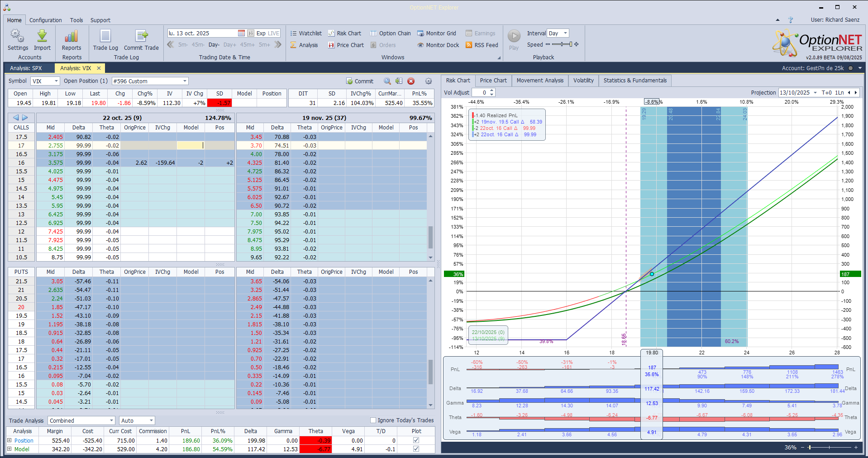This screenshot has width=868, height=458.
Task: Expand the Model row in Trade Analysis
Action: [10, 449]
